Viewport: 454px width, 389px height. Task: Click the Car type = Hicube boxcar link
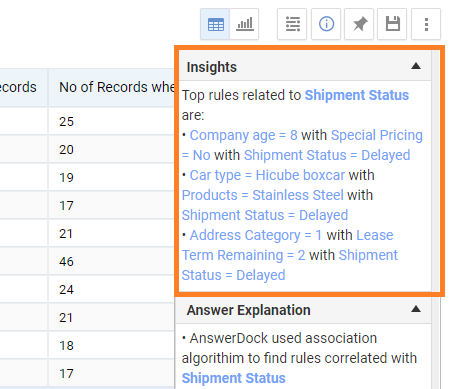[267, 175]
